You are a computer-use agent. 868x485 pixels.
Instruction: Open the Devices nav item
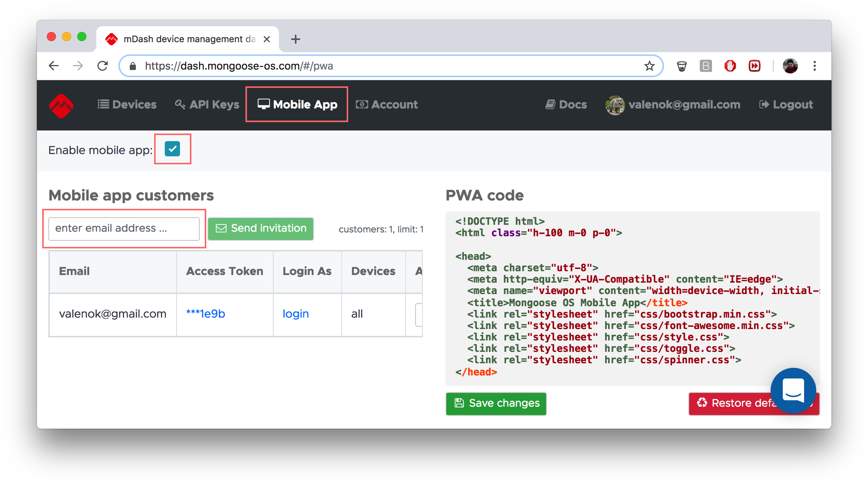pos(127,105)
